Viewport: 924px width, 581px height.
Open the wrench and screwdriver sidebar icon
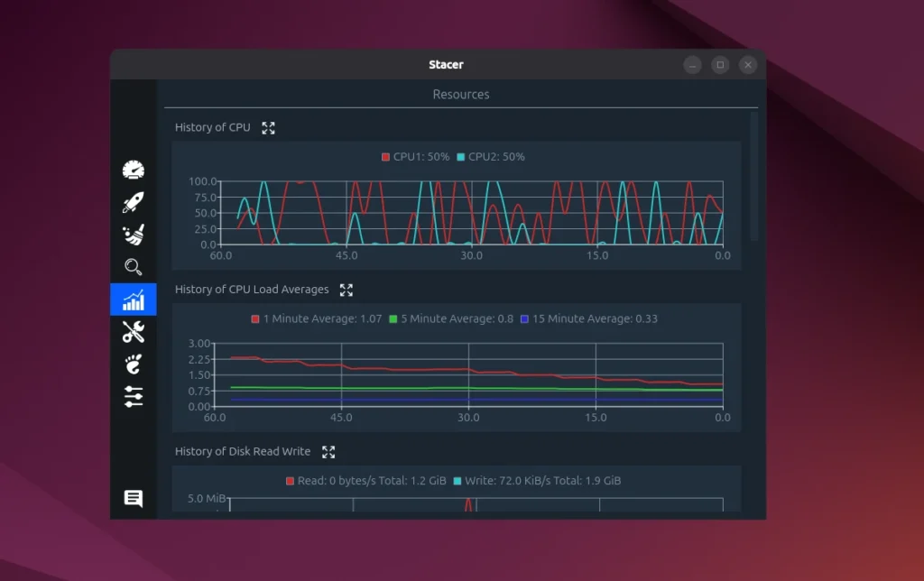pos(134,332)
